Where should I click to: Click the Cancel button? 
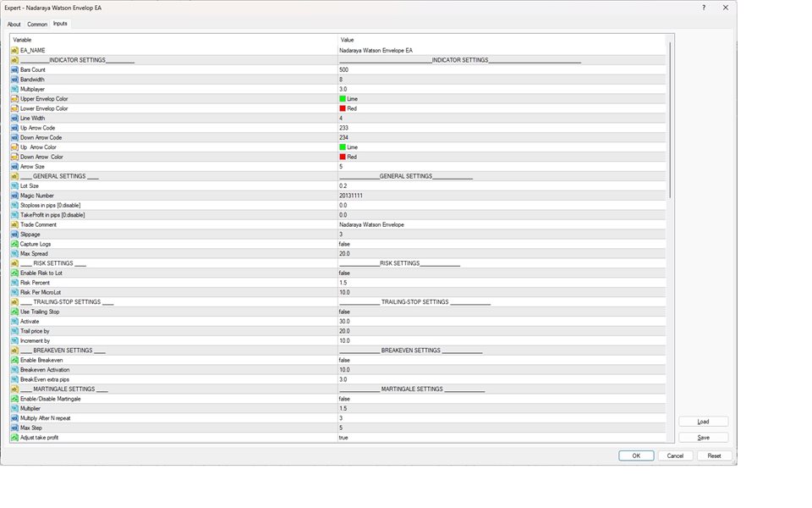coord(675,456)
